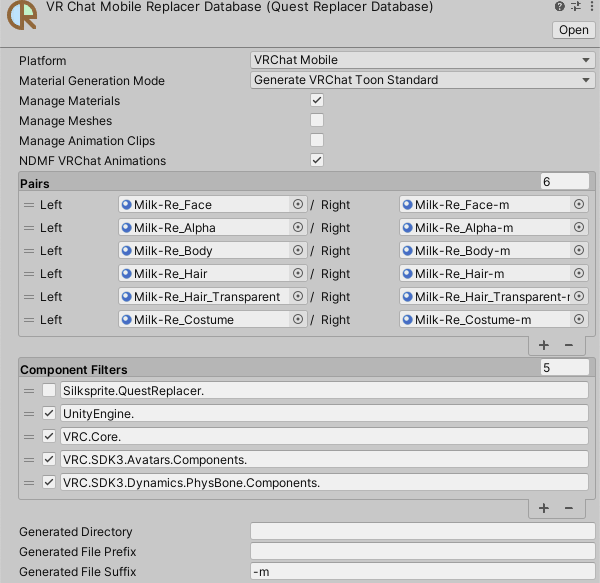Click object picker for left Milk-Re_Hair
This screenshot has height=583, width=600.
pos(297,273)
